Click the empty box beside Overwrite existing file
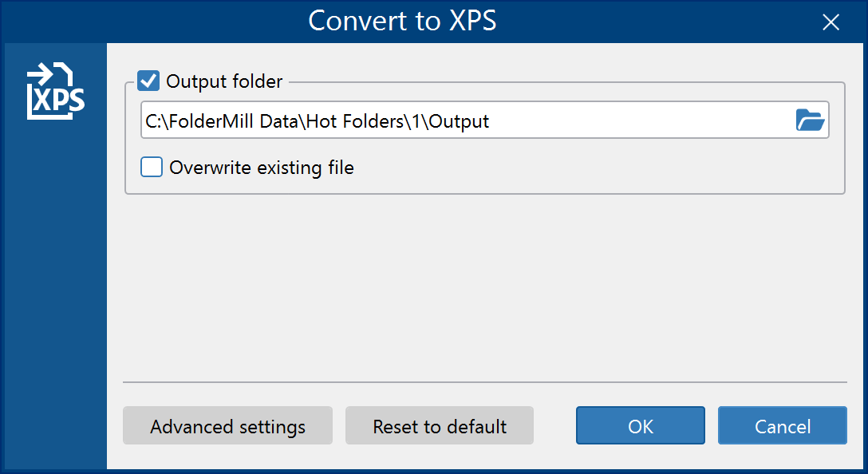Image resolution: width=868 pixels, height=474 pixels. coord(151,167)
